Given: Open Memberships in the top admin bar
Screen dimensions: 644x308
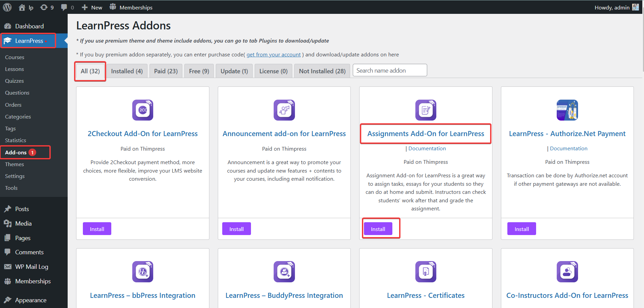Looking at the screenshot, I should pos(131,7).
